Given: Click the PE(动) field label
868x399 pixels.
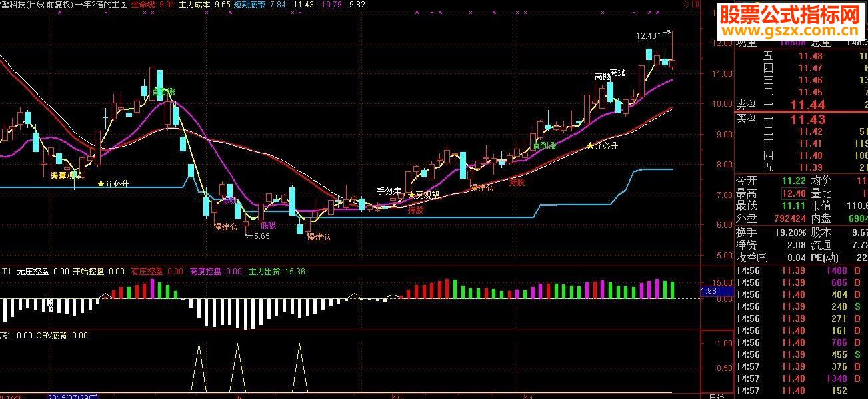Looking at the screenshot, I should [x=825, y=258].
